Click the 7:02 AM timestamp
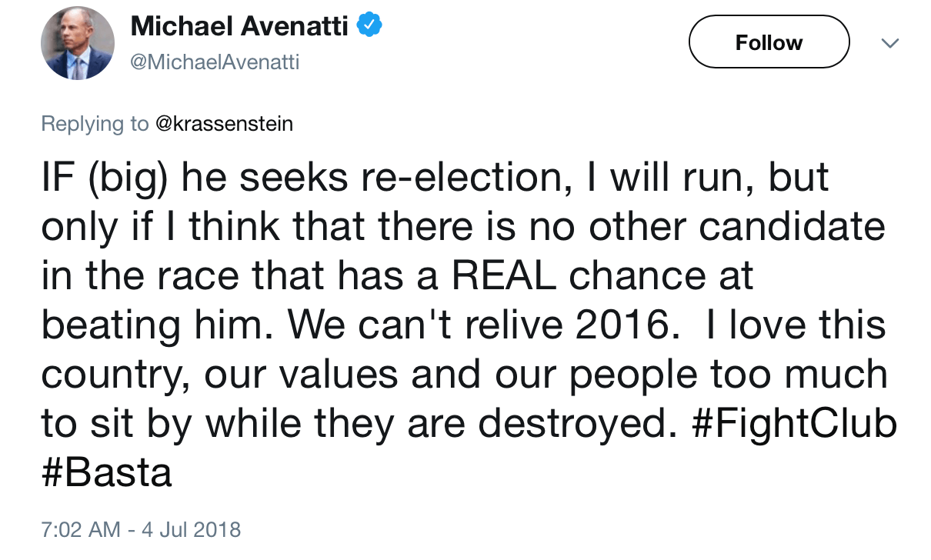This screenshot has height=560, width=931. click(x=80, y=529)
